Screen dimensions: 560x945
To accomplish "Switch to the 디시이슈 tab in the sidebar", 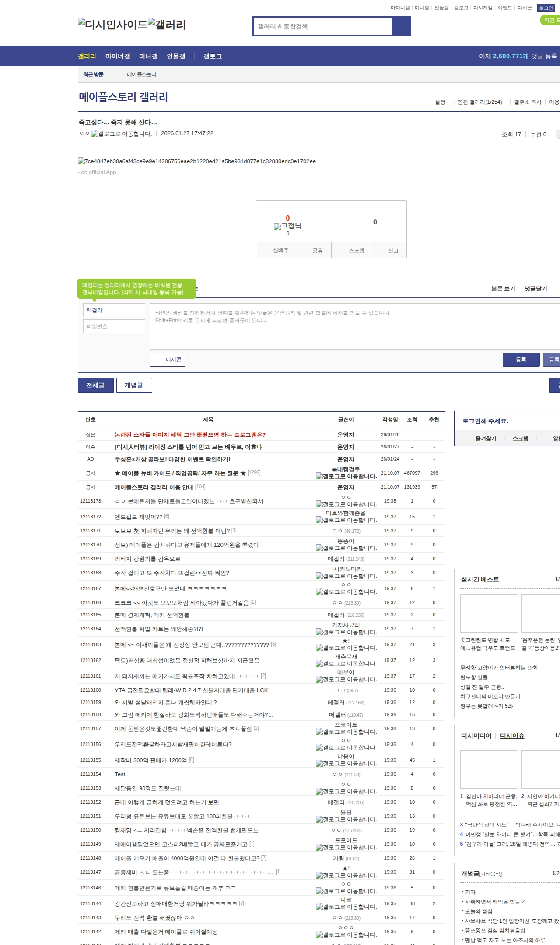I will click(512, 736).
